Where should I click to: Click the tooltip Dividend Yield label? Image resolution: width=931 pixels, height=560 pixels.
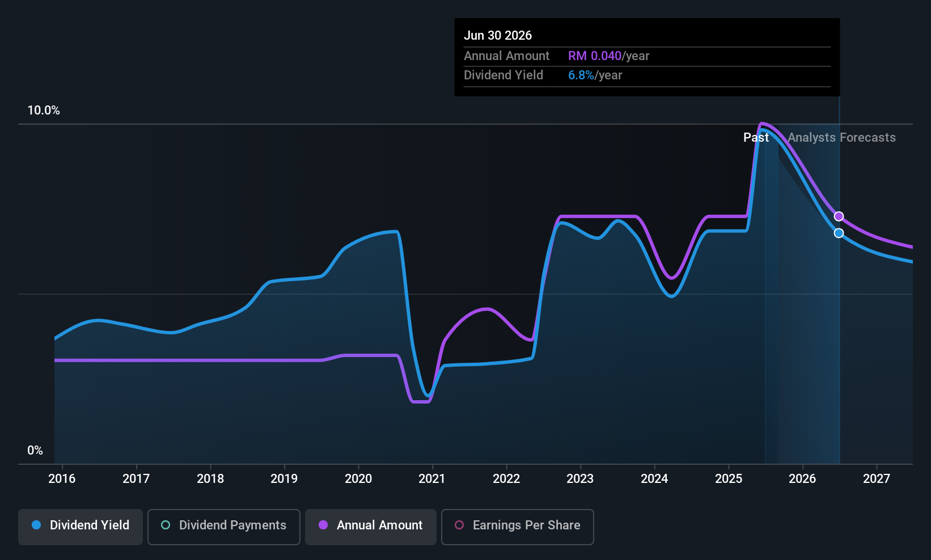503,75
